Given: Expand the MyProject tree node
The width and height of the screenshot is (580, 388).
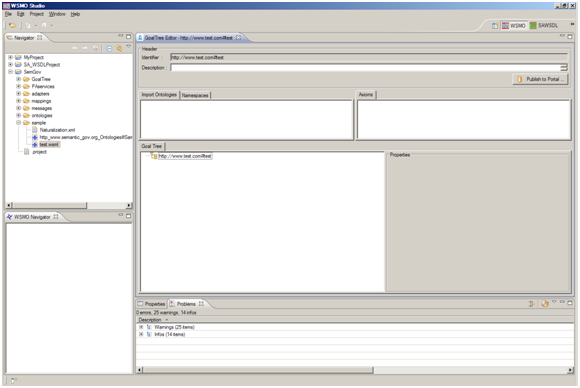Looking at the screenshot, I should point(10,57).
